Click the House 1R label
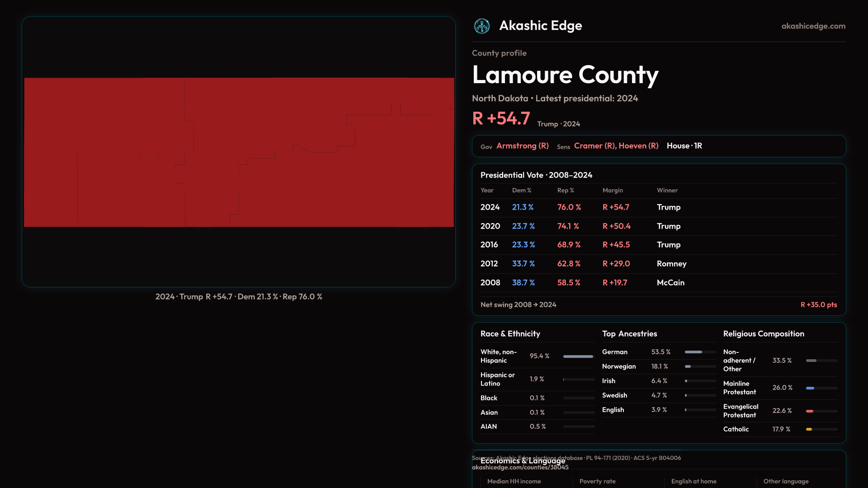This screenshot has height=488, width=868. point(684,146)
